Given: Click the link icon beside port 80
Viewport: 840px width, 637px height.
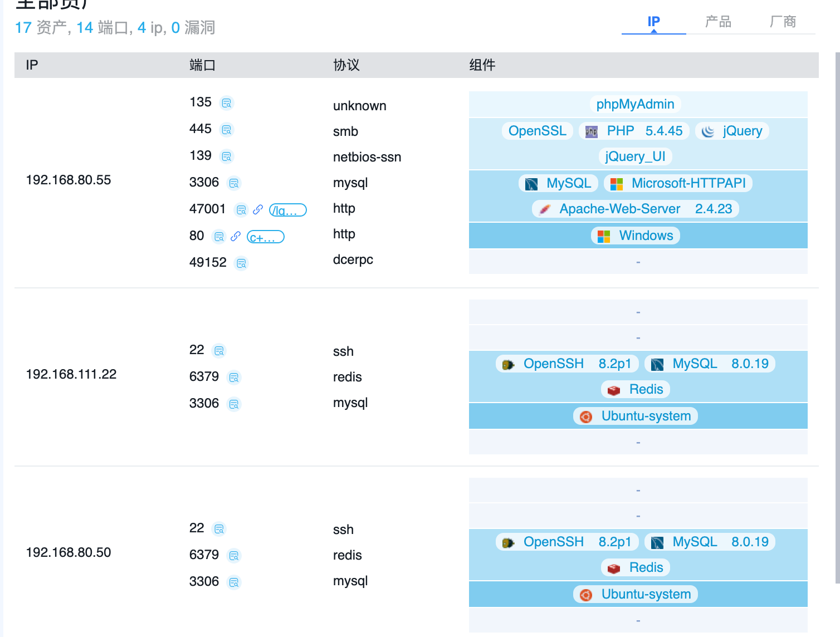Looking at the screenshot, I should tap(236, 237).
